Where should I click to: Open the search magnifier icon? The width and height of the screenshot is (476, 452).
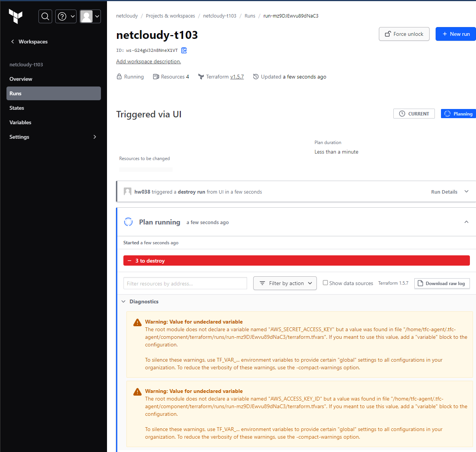click(x=45, y=16)
